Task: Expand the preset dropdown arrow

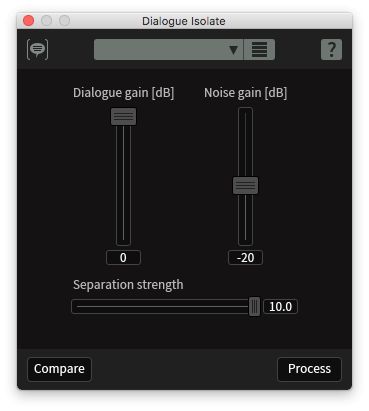Action: (234, 50)
